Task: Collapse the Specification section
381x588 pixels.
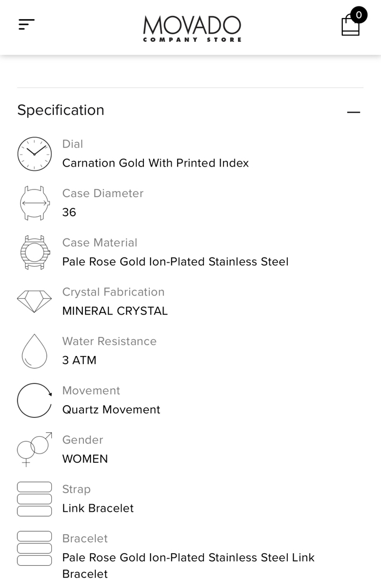Action: 353,112
